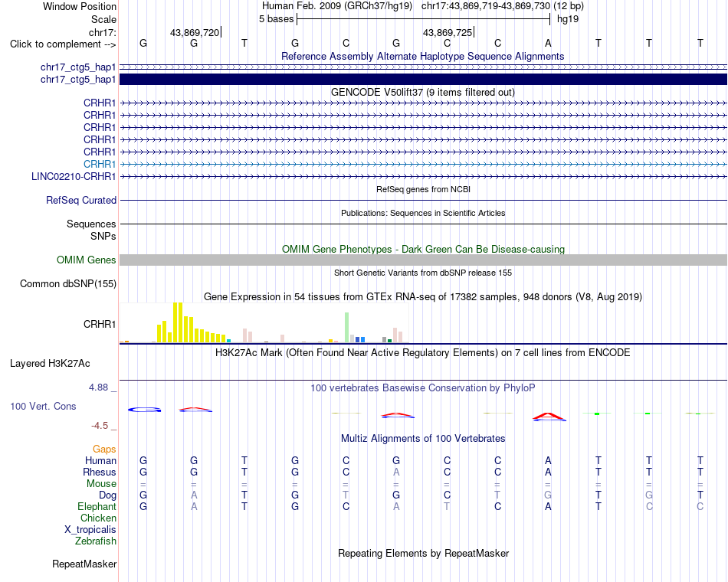Viewport: 728px width, 582px height.
Task: Click the OMIM Genes track label
Action: tap(86, 260)
